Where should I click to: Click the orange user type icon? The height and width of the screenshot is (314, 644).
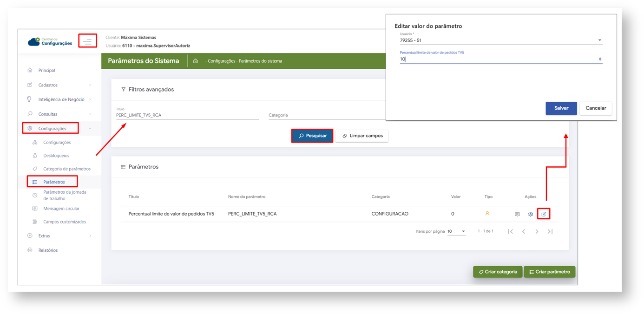click(487, 214)
